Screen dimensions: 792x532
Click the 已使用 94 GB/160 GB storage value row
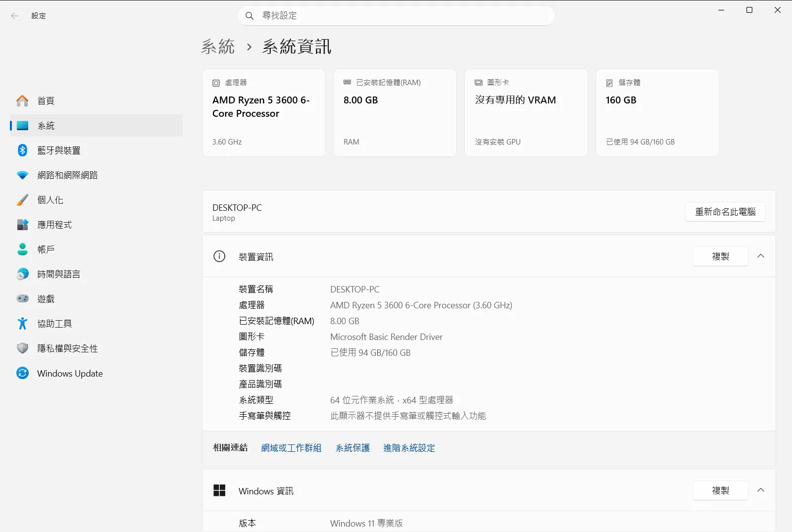[x=370, y=353]
